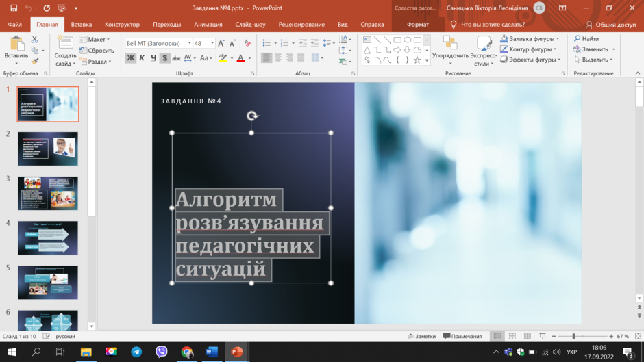
Task: Decrease font size with the small A icon
Action: (x=232, y=43)
